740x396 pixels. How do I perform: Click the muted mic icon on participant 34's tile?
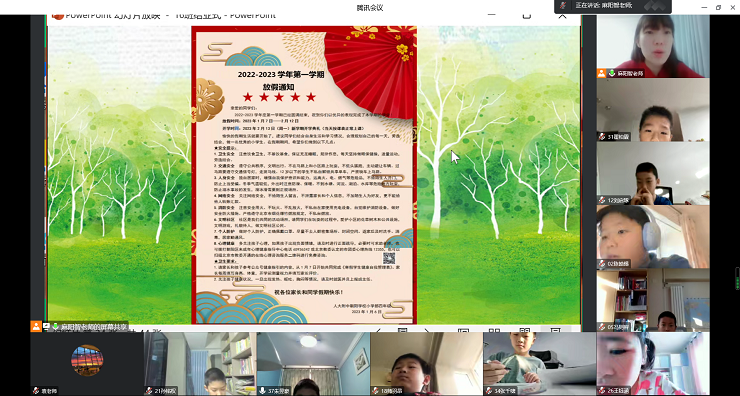coord(489,391)
